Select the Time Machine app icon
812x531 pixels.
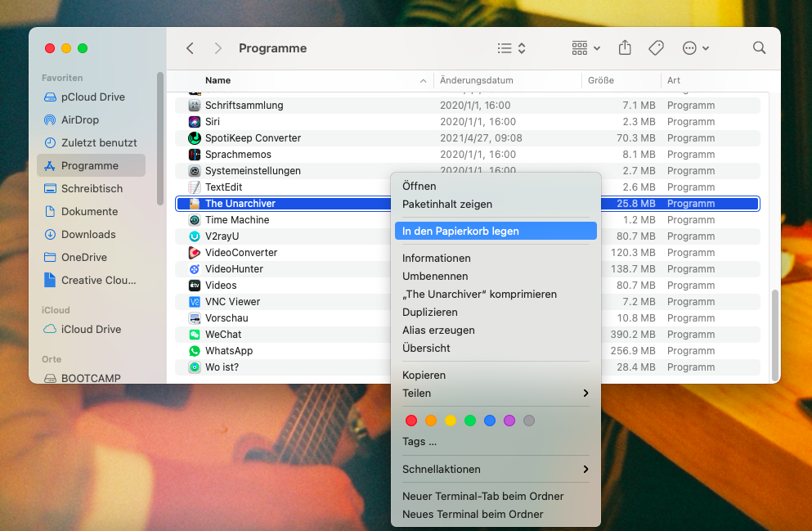pos(194,219)
